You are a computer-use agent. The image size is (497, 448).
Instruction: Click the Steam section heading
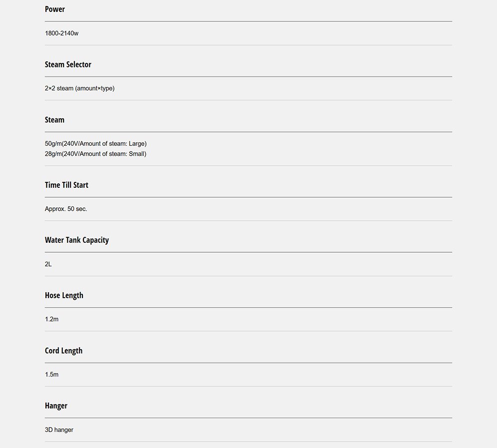point(54,120)
